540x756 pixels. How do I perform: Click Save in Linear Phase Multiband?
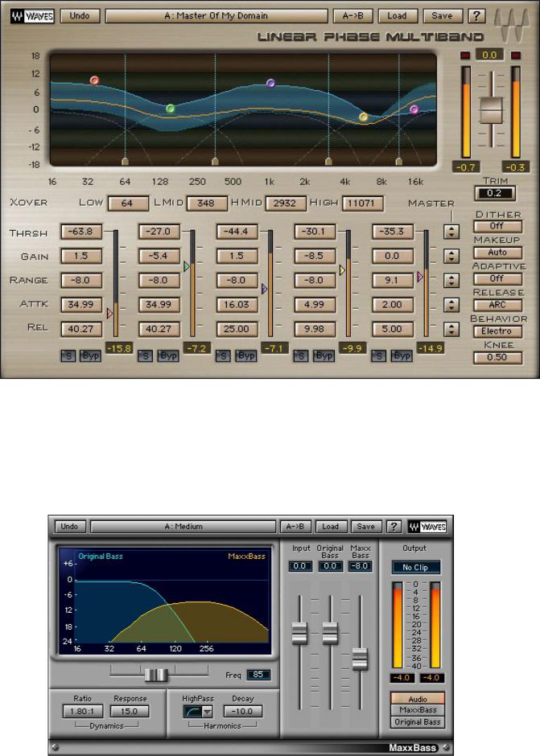tap(443, 16)
